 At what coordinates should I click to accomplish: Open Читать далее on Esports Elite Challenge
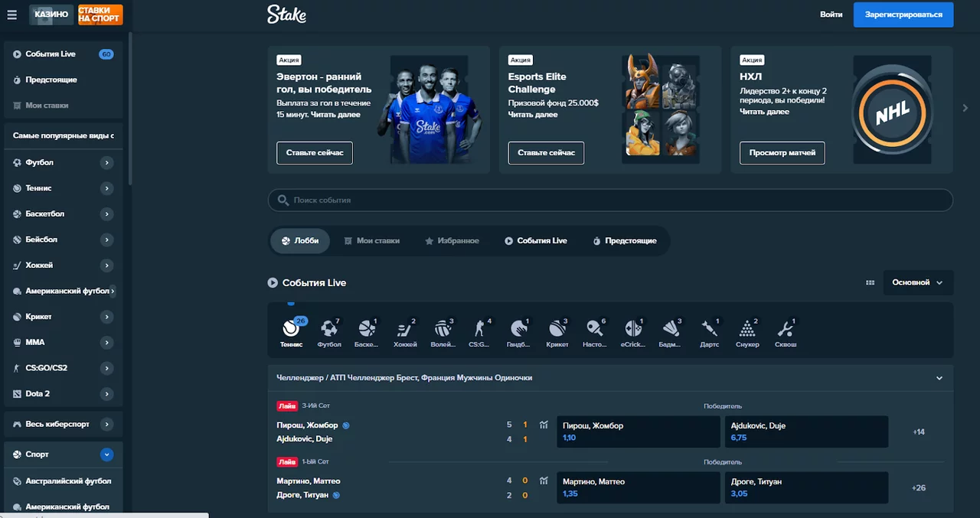coord(533,115)
